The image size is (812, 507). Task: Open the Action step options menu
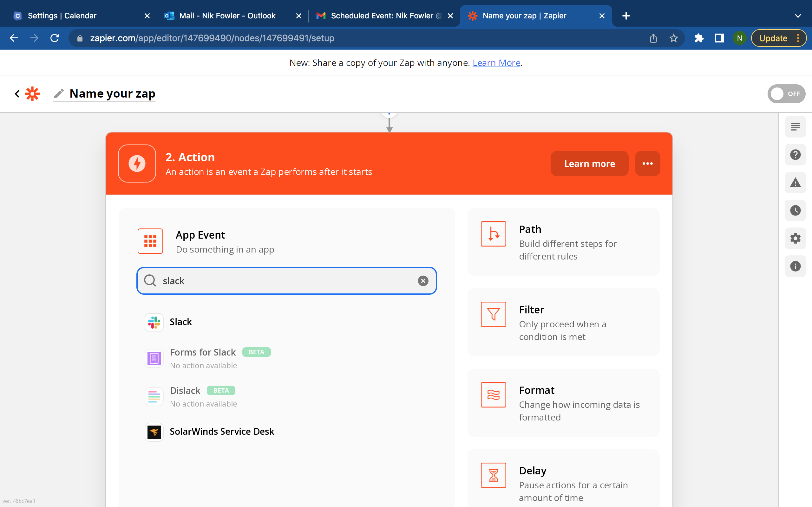[647, 163]
